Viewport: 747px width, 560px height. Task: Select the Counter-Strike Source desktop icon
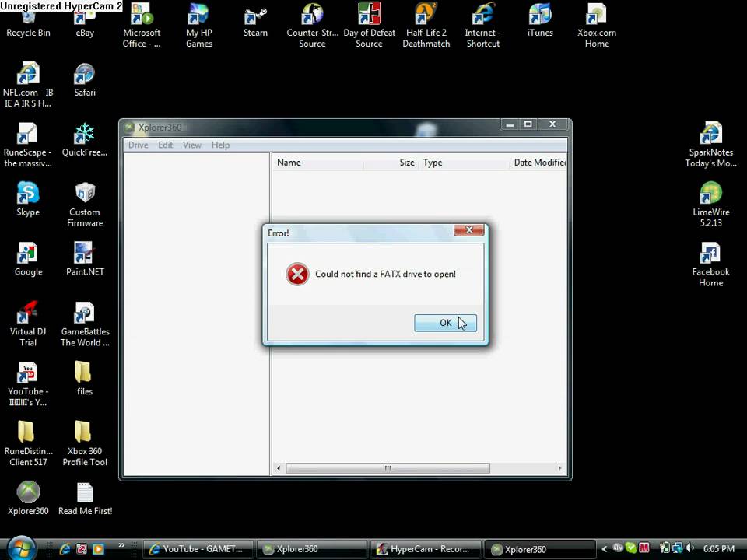312,25
